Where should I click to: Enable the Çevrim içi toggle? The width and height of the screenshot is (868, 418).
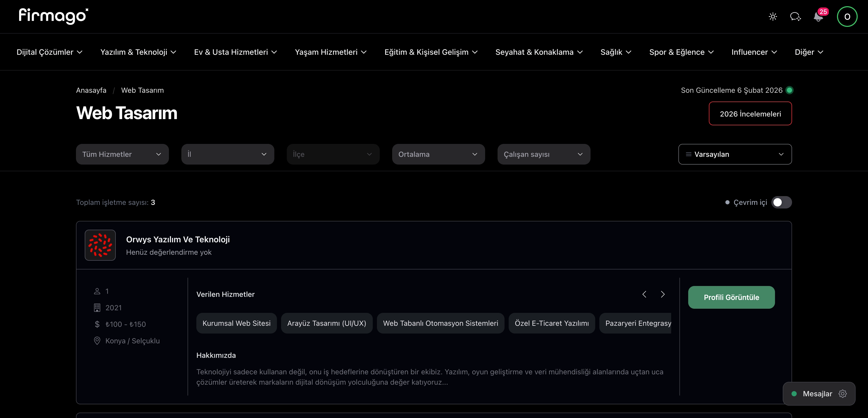[781, 202]
